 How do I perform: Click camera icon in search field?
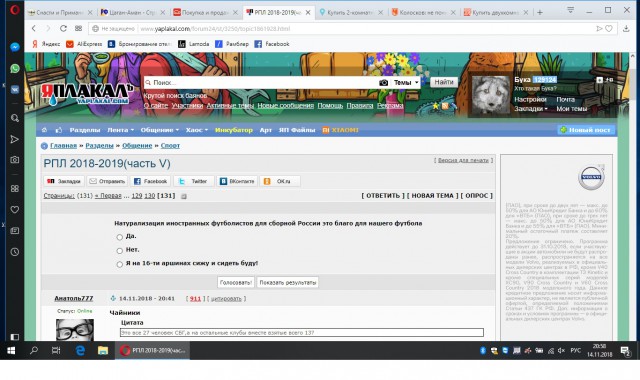[x=383, y=82]
